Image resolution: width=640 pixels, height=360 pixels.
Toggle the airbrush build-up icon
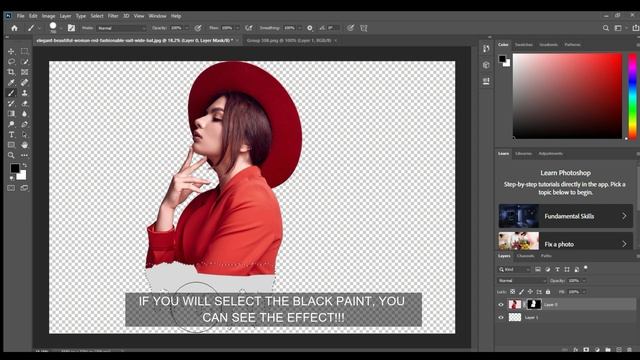tap(249, 28)
